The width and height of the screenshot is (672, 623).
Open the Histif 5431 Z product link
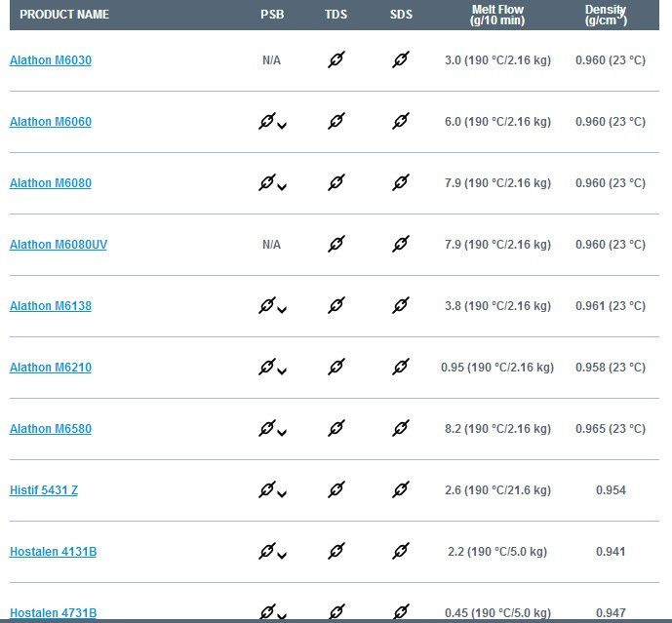point(44,490)
